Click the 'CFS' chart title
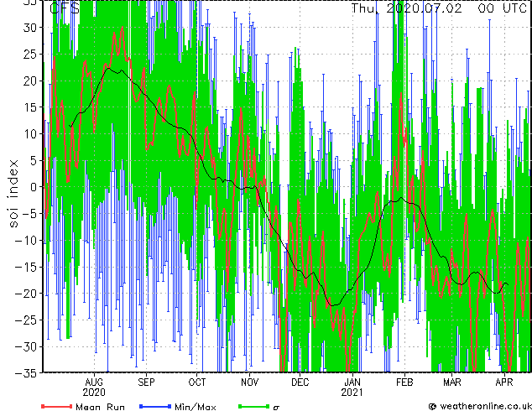The height and width of the screenshot is (411, 532). click(65, 8)
